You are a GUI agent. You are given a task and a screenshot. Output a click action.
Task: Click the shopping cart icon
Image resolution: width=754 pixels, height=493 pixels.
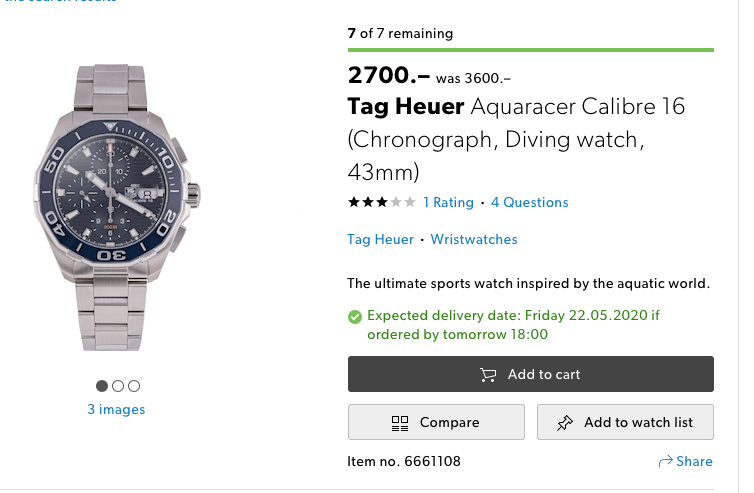[488, 375]
